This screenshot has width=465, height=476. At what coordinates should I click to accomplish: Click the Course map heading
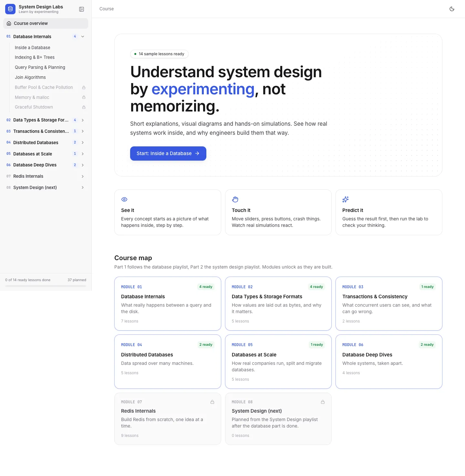[133, 258]
